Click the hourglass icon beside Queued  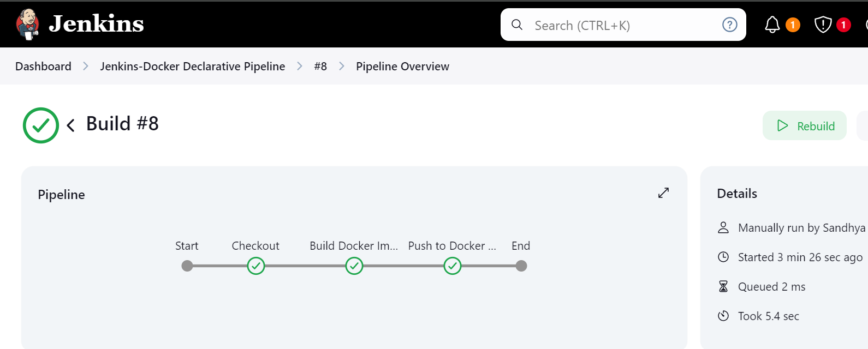pos(723,287)
